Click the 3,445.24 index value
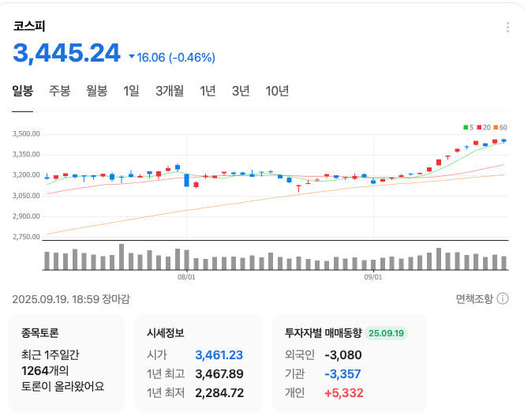 [66, 53]
